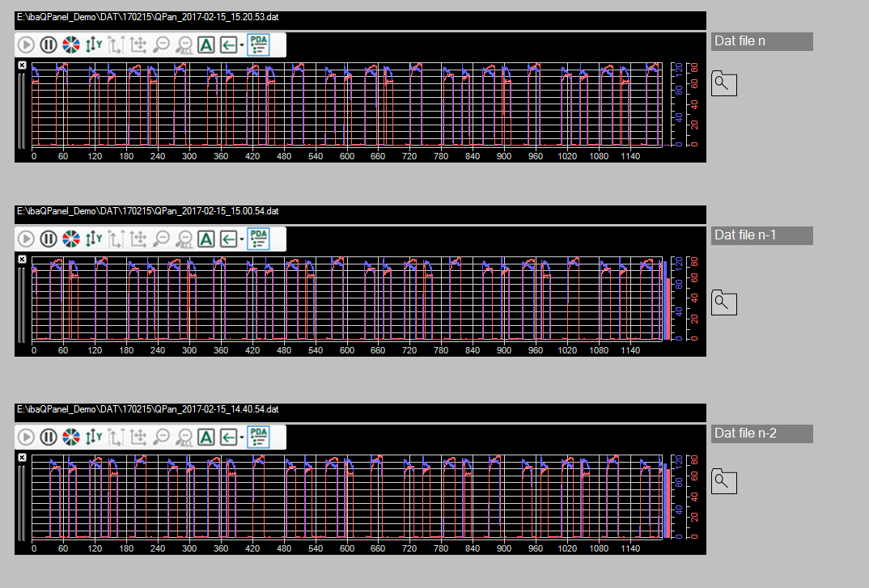This screenshot has height=588, width=869.
Task: Open file browser for Dat file n
Action: [x=723, y=83]
